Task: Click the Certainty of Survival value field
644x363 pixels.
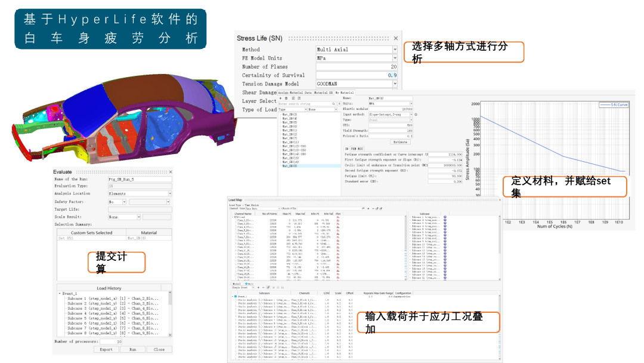Action: click(357, 75)
